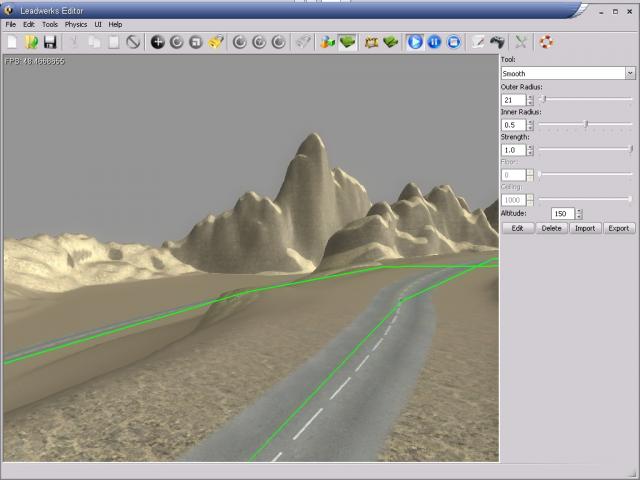
Task: Click the Inner Radius slider track
Action: (x=586, y=124)
